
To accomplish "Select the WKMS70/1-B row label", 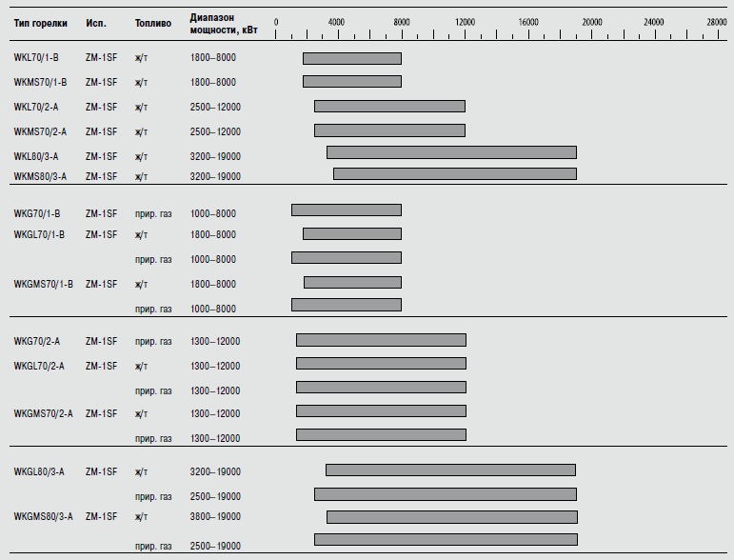I will [39, 82].
